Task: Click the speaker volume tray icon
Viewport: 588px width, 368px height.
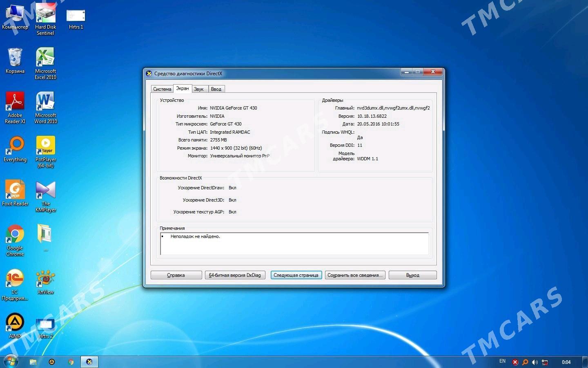Action: coord(535,362)
